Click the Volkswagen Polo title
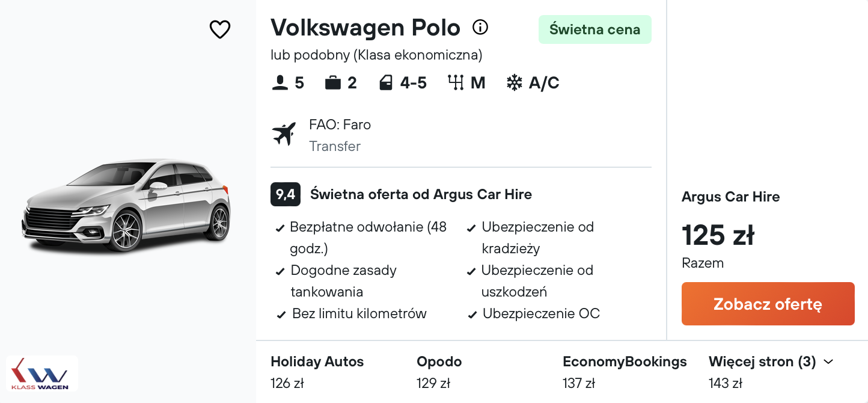Viewport: 868px width, 403px height. (x=365, y=28)
